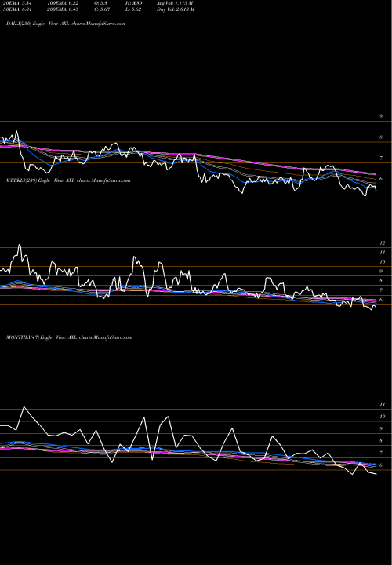Click the 7 axis label on monthly chart
The image size is (392, 565).
(x=381, y=454)
